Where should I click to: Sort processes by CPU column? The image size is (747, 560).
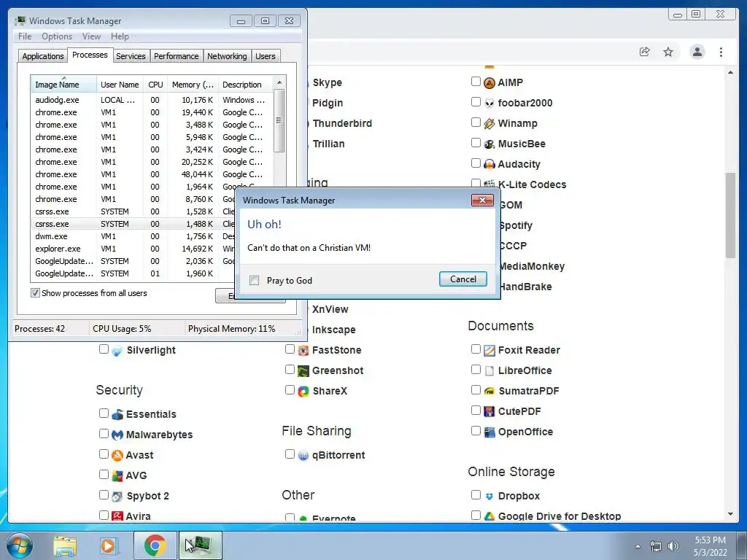(155, 85)
